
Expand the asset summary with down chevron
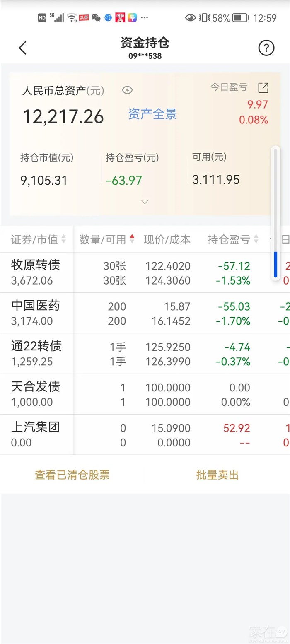145,202
